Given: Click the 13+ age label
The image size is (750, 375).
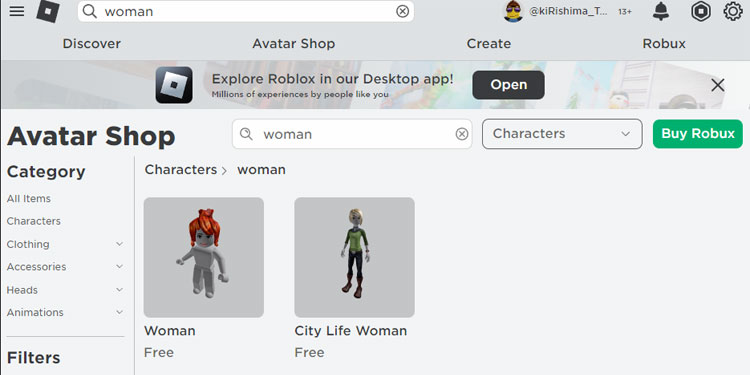Looking at the screenshot, I should pos(625,11).
